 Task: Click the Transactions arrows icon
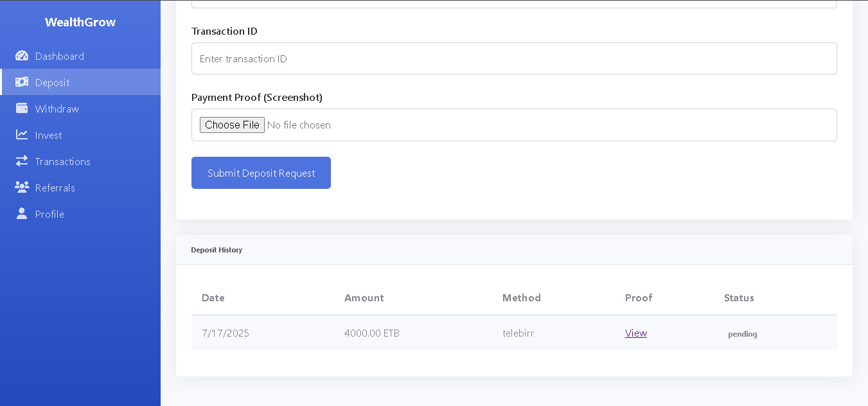[22, 161]
